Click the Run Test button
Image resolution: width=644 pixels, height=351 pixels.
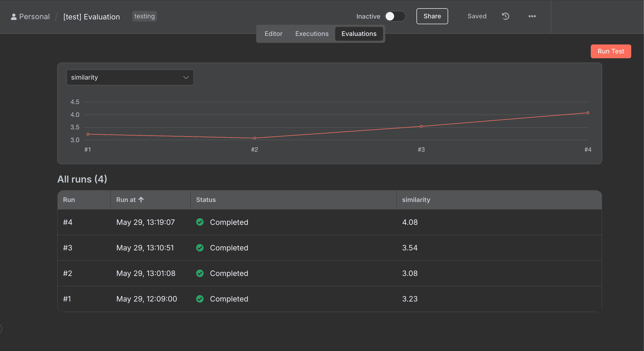[x=610, y=51]
